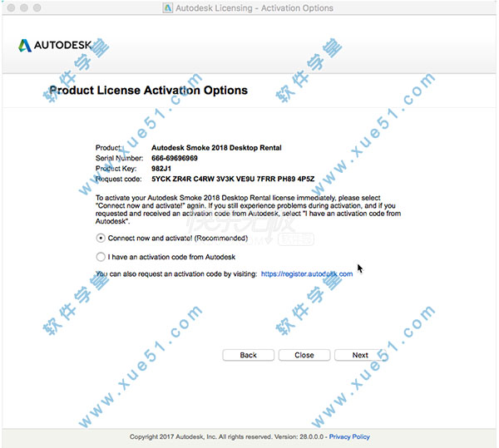Open the Privacy Policy link
The width and height of the screenshot is (499, 448).
tap(349, 437)
